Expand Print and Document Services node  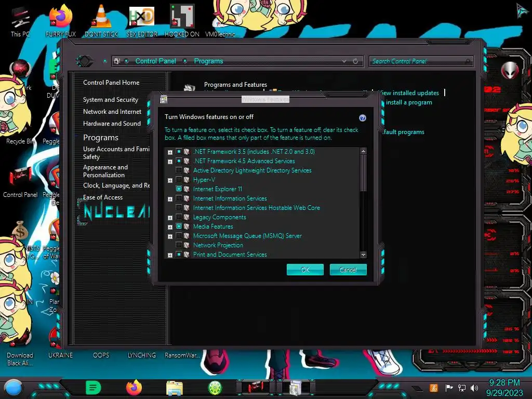pos(170,255)
